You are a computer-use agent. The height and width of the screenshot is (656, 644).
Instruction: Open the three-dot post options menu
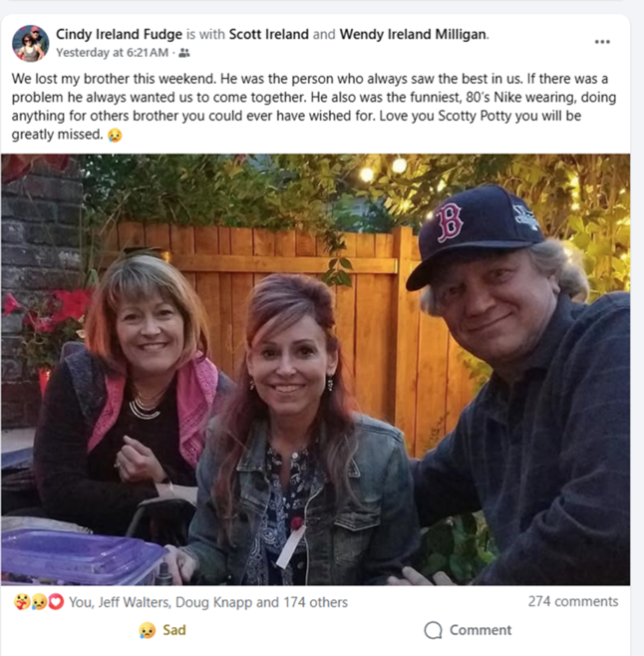(x=602, y=42)
